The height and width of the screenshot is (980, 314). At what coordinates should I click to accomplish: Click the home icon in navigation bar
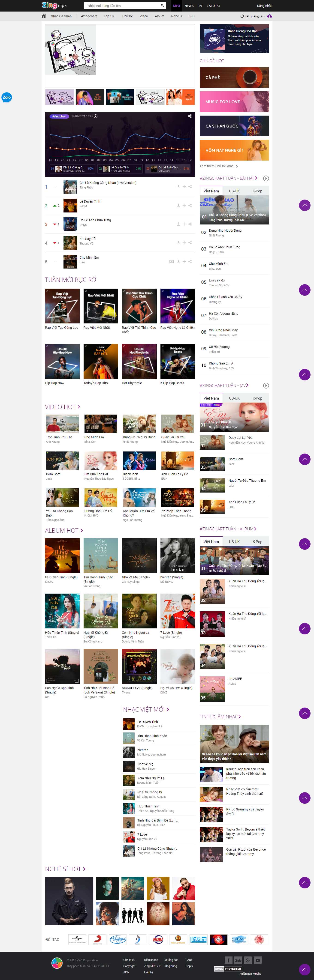[44, 16]
